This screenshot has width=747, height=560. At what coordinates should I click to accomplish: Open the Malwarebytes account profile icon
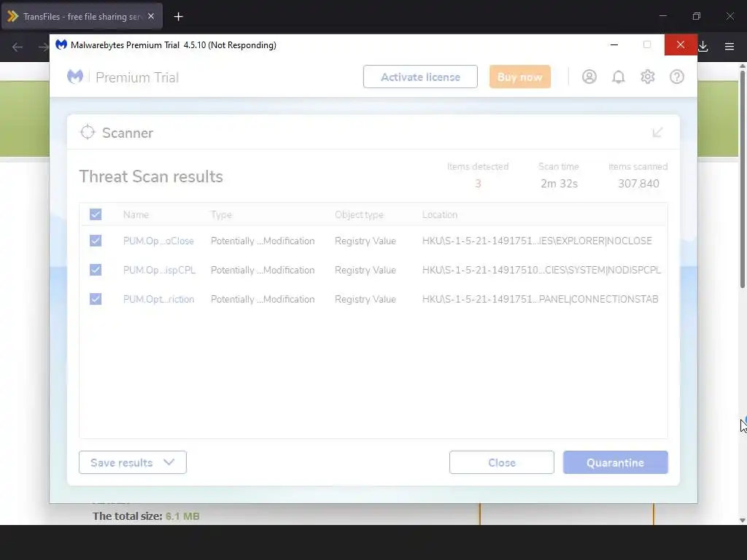click(589, 77)
